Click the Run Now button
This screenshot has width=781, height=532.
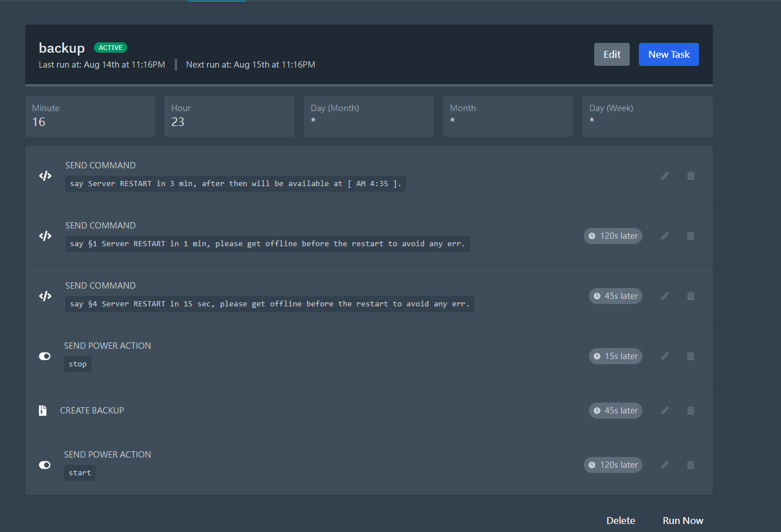tap(682, 520)
